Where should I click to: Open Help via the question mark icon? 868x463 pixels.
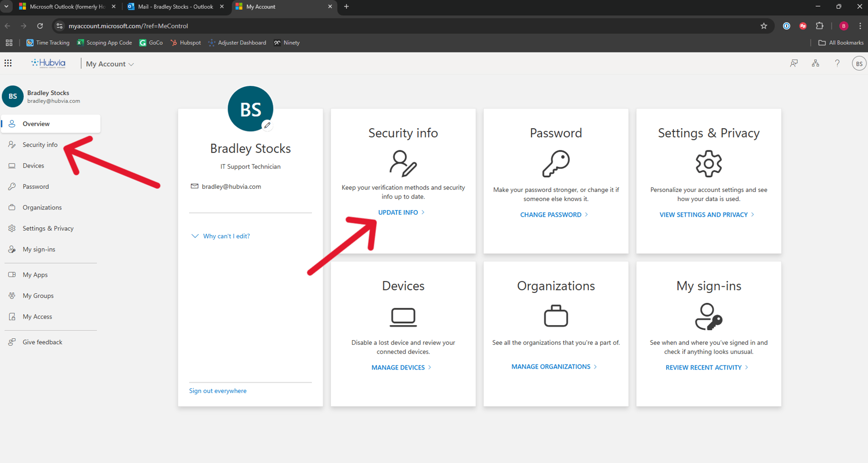point(837,63)
